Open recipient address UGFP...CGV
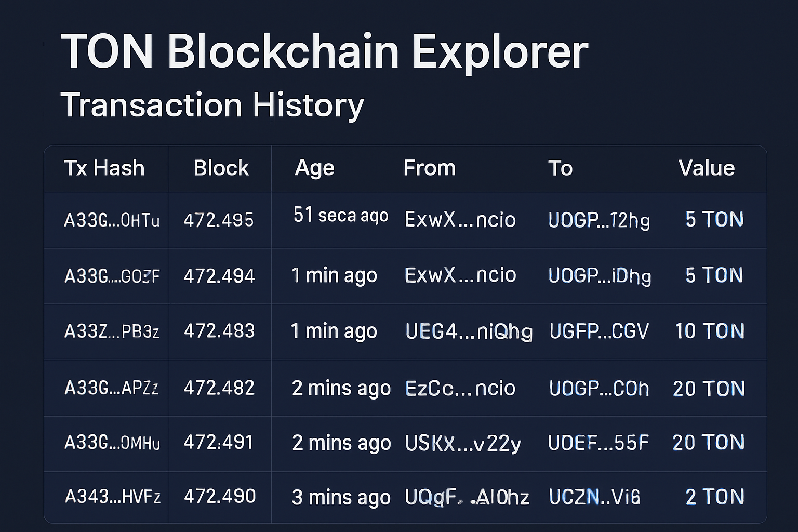 (x=599, y=331)
